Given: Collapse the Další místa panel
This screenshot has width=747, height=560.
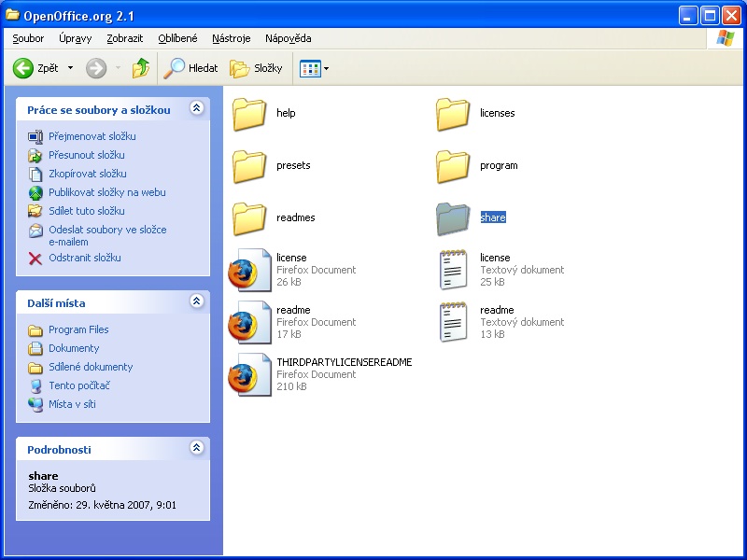Looking at the screenshot, I should point(196,302).
